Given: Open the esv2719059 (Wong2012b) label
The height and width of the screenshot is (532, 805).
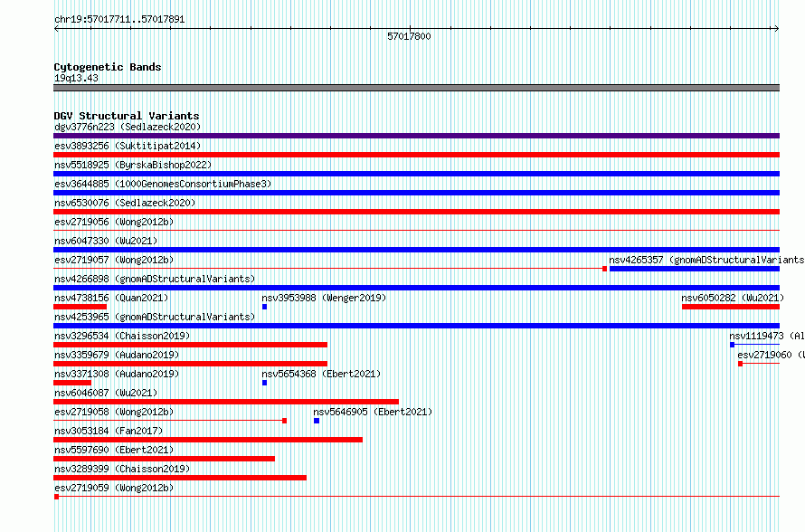Looking at the screenshot, I should pos(114,488).
